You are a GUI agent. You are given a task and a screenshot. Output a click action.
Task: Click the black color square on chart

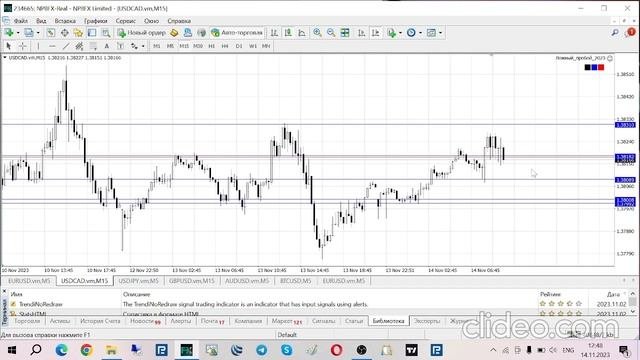(587, 67)
